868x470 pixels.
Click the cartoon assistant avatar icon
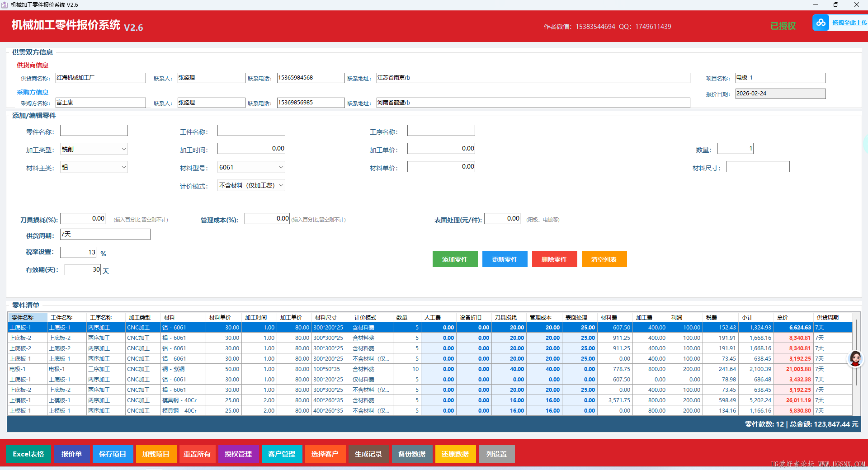pos(855,359)
